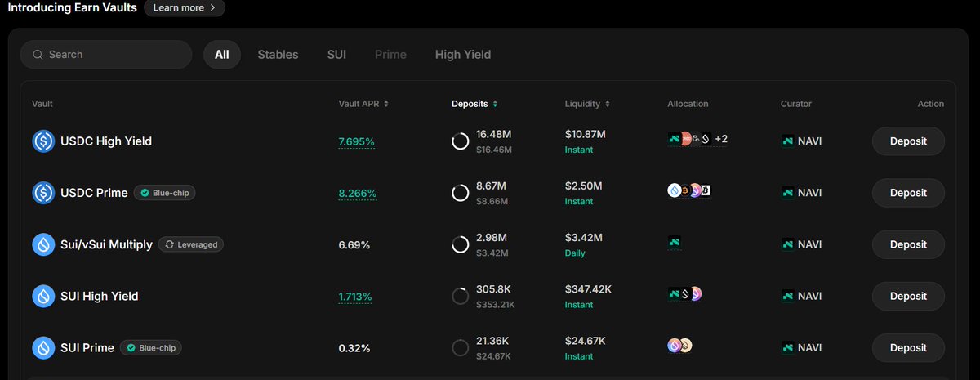Click allocation icons of USDC Prime
980x380 pixels.
(689, 190)
